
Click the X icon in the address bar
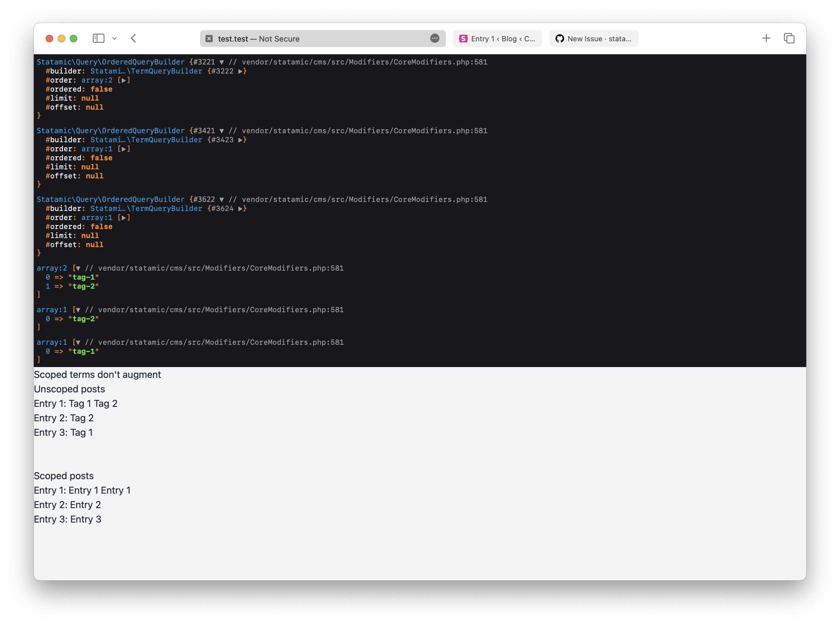click(x=209, y=39)
